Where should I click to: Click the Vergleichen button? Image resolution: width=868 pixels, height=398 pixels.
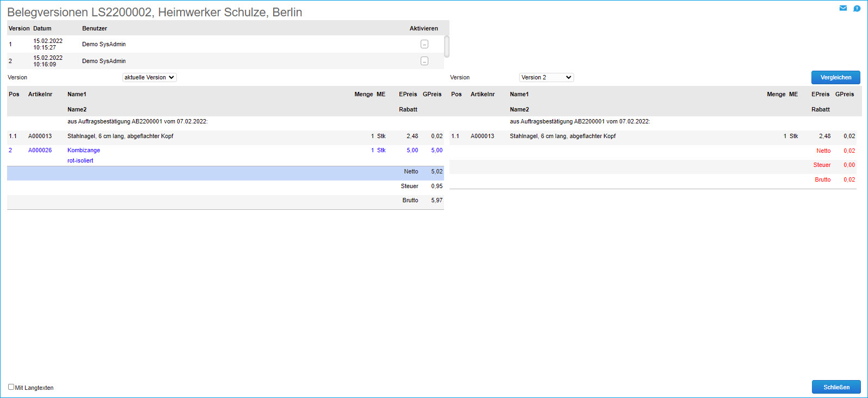[835, 77]
